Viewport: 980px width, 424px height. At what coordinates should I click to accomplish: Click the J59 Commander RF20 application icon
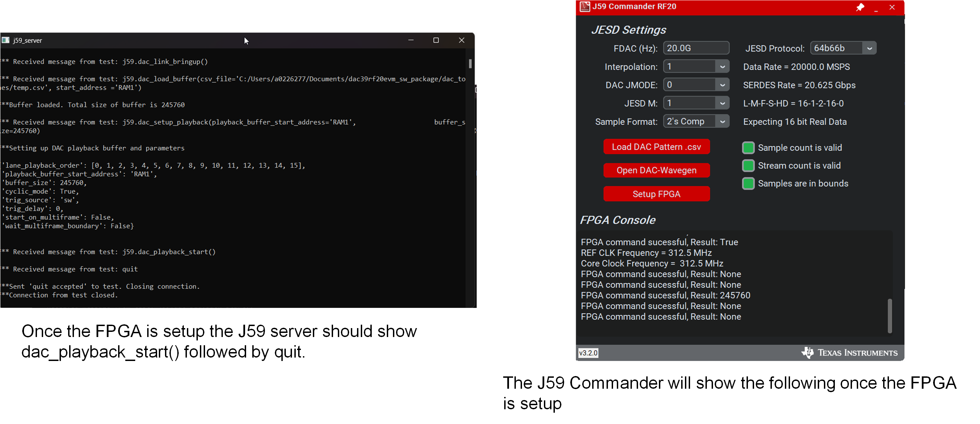click(584, 6)
